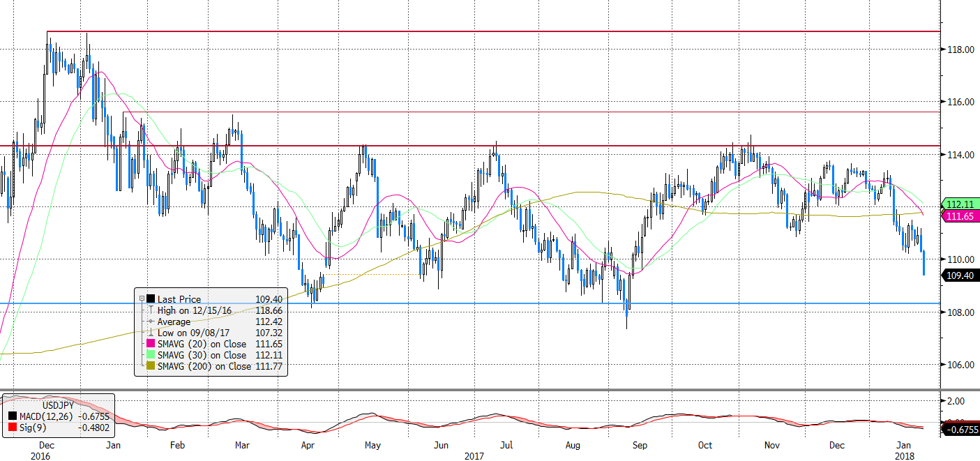This screenshot has width=980, height=461.
Task: Select the 'Average' legend row label
Action: point(174,322)
